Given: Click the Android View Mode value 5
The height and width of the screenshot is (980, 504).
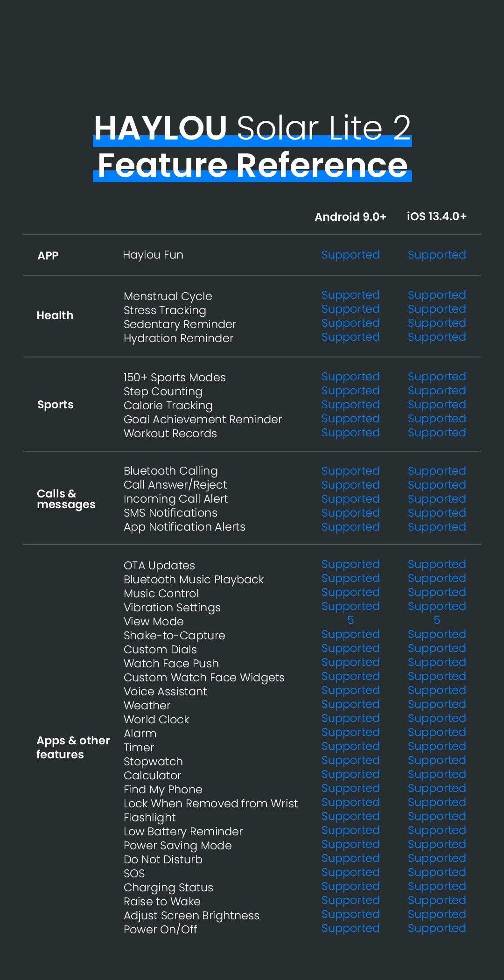Looking at the screenshot, I should [350, 620].
